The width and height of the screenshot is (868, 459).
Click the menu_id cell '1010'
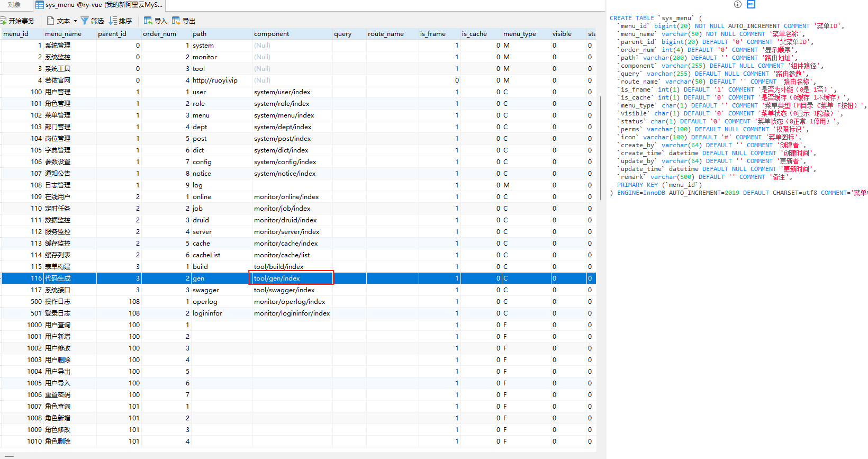click(x=22, y=441)
